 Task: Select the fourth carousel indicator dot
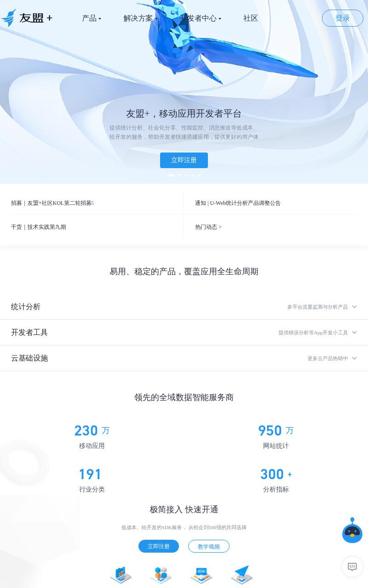point(193,175)
